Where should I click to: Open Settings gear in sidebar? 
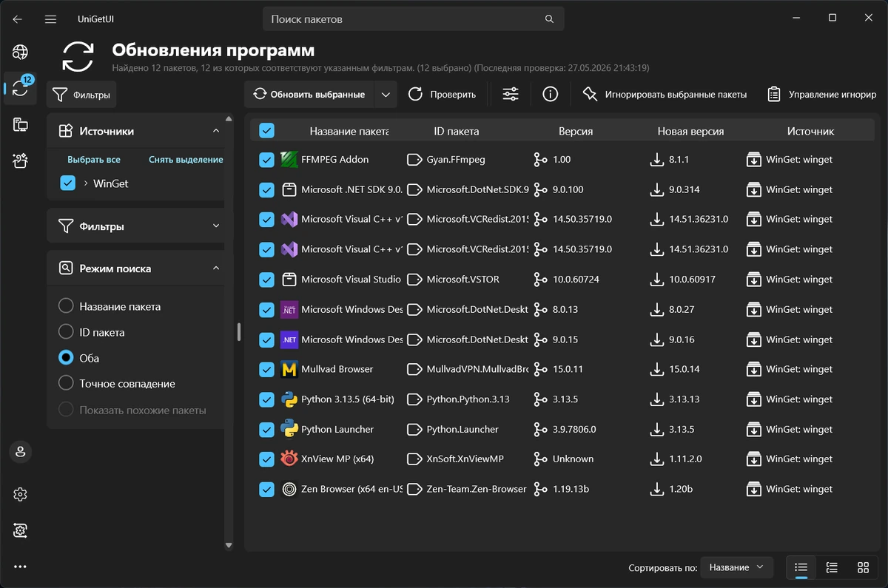(20, 494)
